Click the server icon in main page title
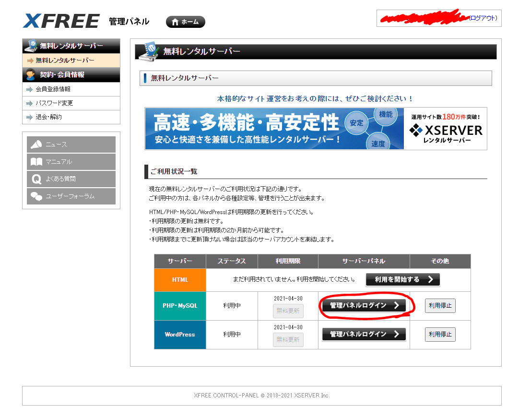Image resolution: width=507 pixels, height=420 pixels. 149,51
